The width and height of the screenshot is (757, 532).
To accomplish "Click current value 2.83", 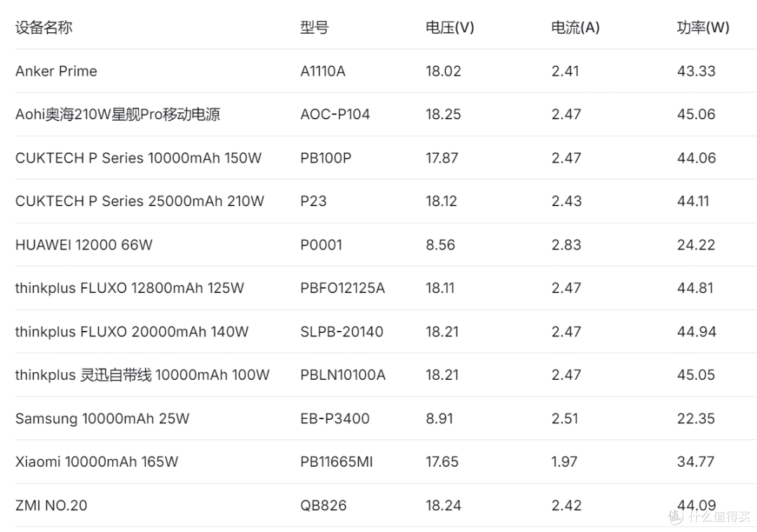I will pos(567,245).
